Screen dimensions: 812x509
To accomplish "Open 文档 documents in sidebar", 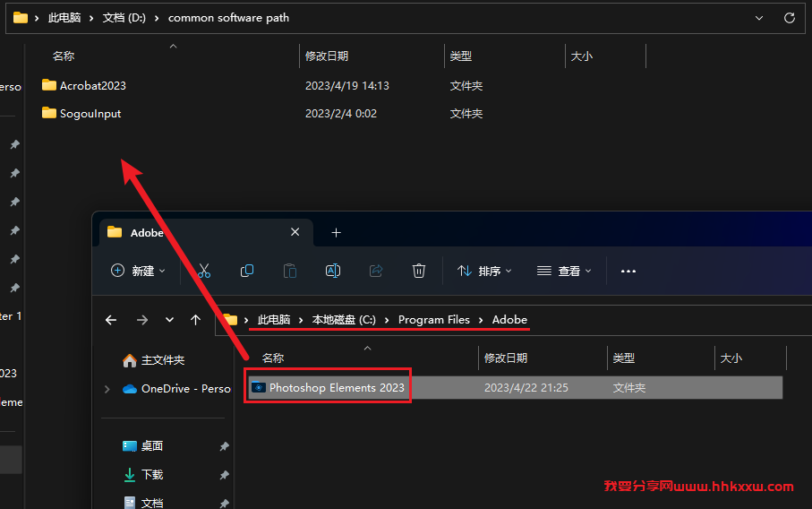I will pyautogui.click(x=143, y=502).
